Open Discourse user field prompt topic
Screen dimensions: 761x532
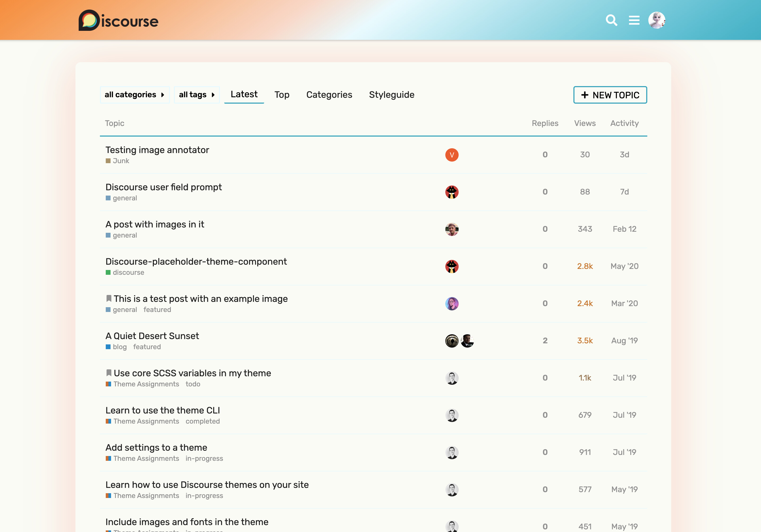pyautogui.click(x=163, y=187)
